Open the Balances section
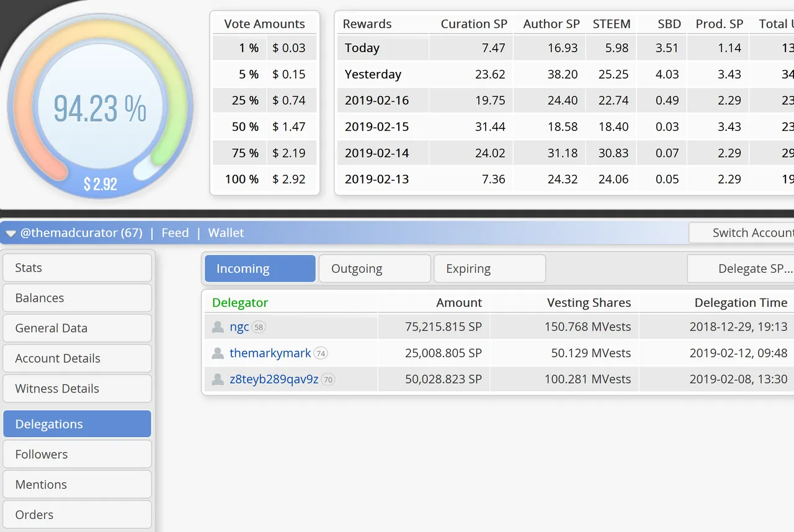794x532 pixels. 78,298
